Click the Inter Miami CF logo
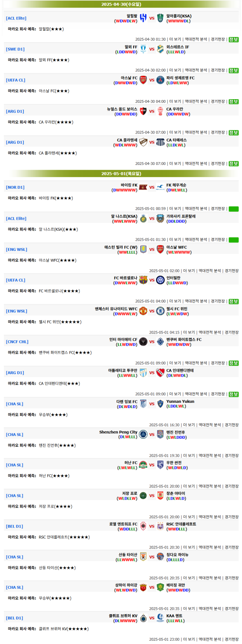 [143, 342]
